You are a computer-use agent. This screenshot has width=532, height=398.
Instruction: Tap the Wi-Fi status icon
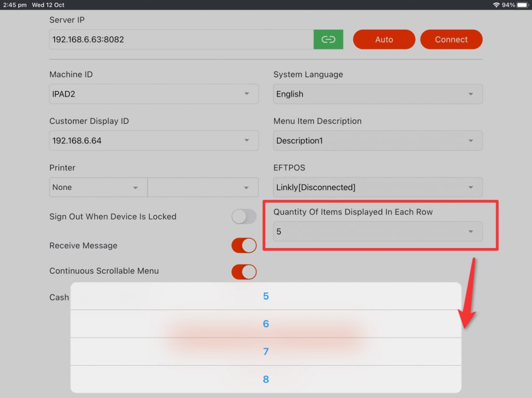[496, 5]
